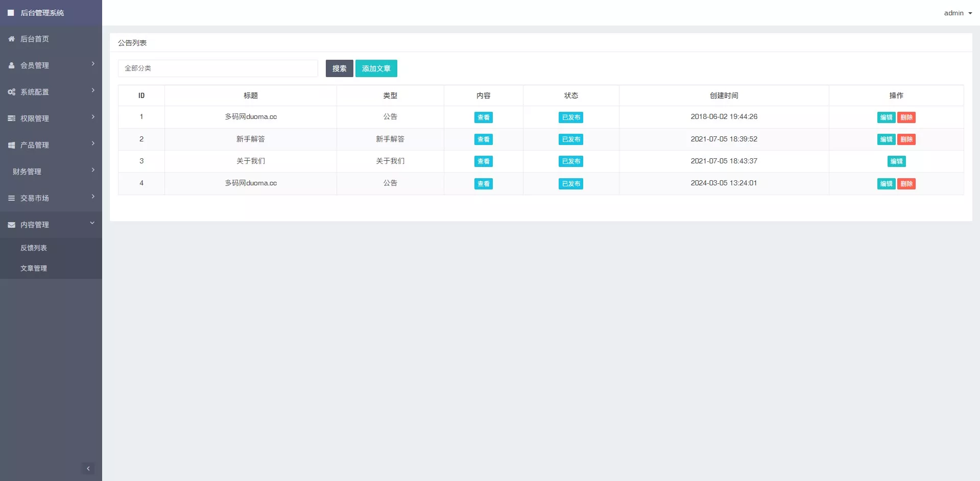Viewport: 980px width, 481px height.
Task: Click the 搜索 button
Action: tap(339, 68)
